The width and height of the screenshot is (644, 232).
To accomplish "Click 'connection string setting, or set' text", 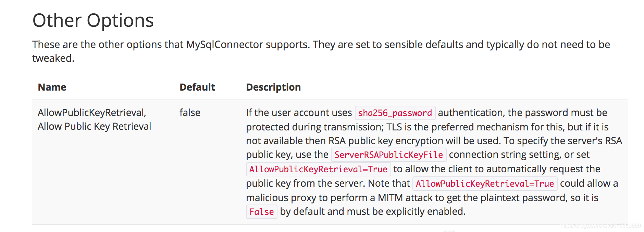I will coord(519,155).
